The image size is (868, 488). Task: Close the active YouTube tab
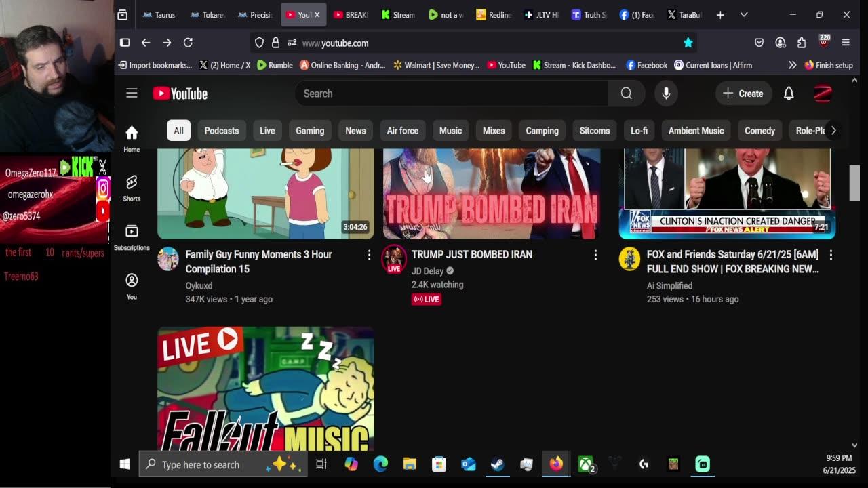point(317,14)
